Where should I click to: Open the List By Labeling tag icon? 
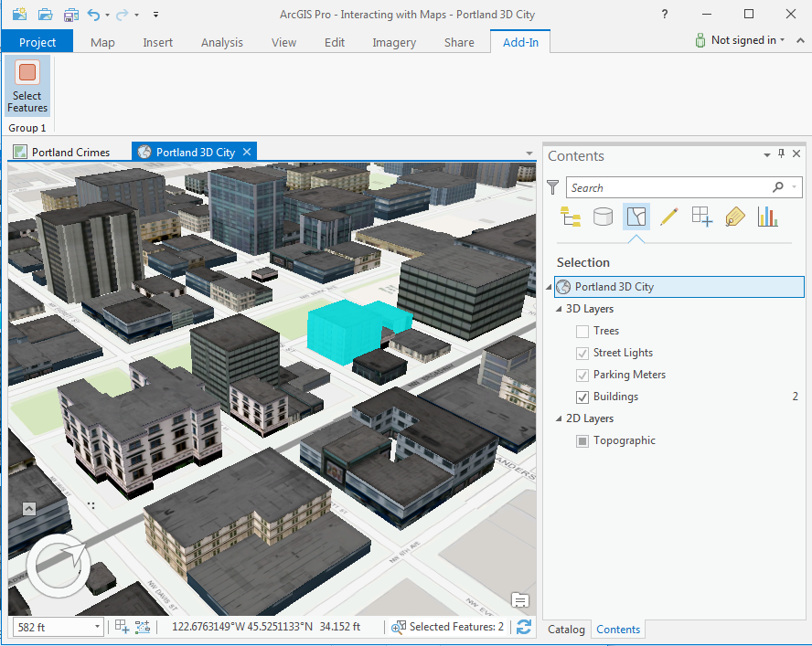tap(734, 217)
